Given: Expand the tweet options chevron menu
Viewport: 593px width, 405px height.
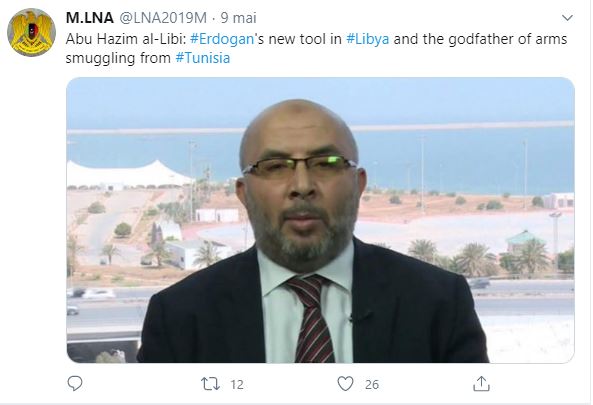Looking at the screenshot, I should [x=567, y=18].
